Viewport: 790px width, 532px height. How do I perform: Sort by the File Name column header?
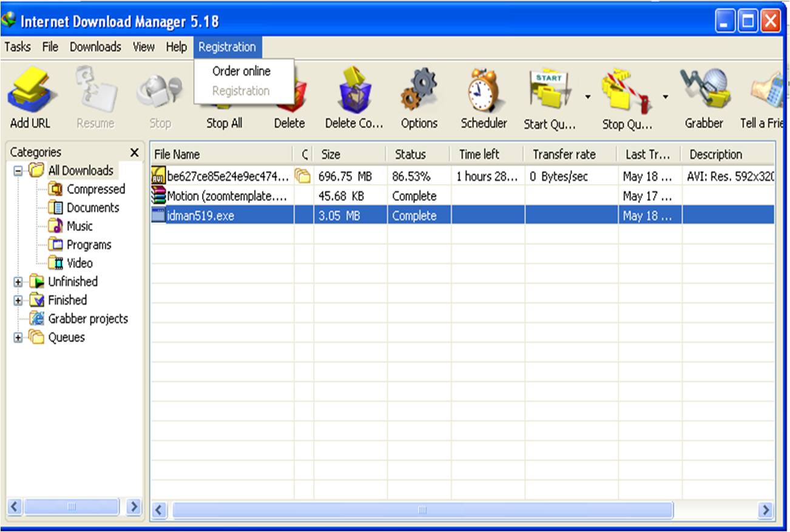point(222,155)
